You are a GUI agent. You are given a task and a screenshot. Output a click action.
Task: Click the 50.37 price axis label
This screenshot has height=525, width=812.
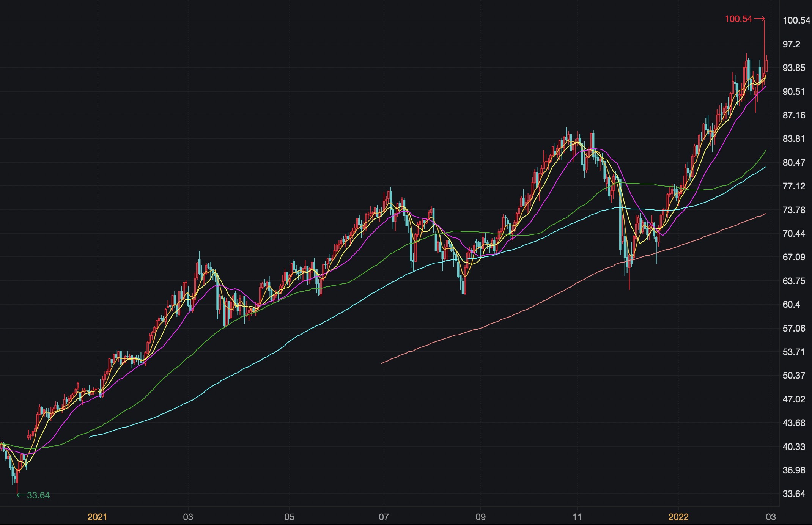click(793, 376)
